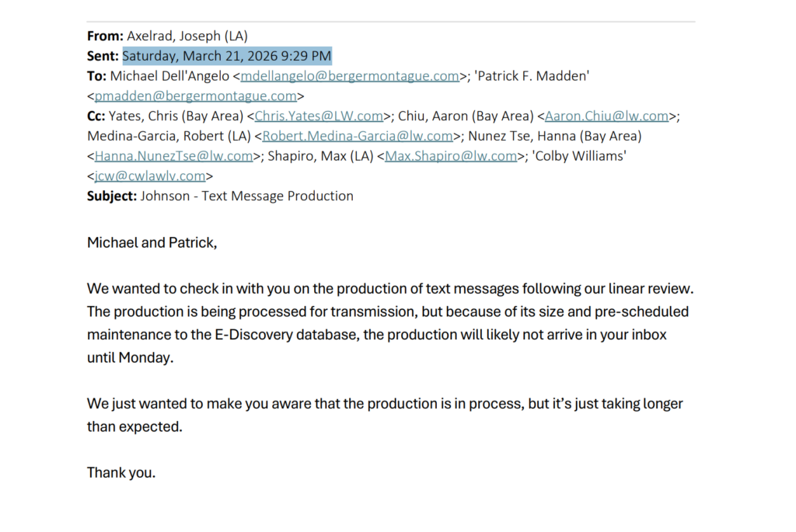Screen dimensions: 796x532
Task: Click the subject text Johnson - Text Message Production
Action: [x=246, y=196]
